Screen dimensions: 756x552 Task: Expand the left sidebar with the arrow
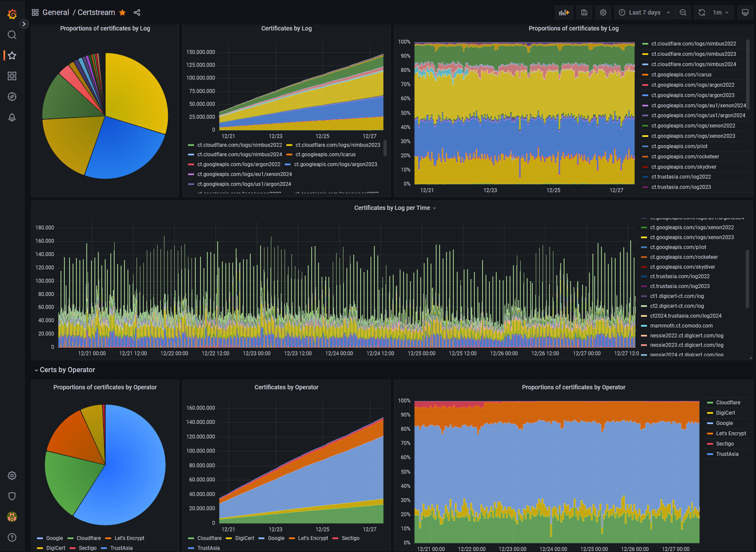click(x=24, y=24)
